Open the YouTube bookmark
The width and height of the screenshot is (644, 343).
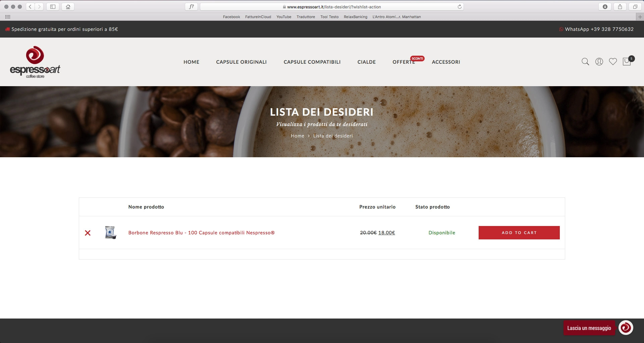coord(284,17)
